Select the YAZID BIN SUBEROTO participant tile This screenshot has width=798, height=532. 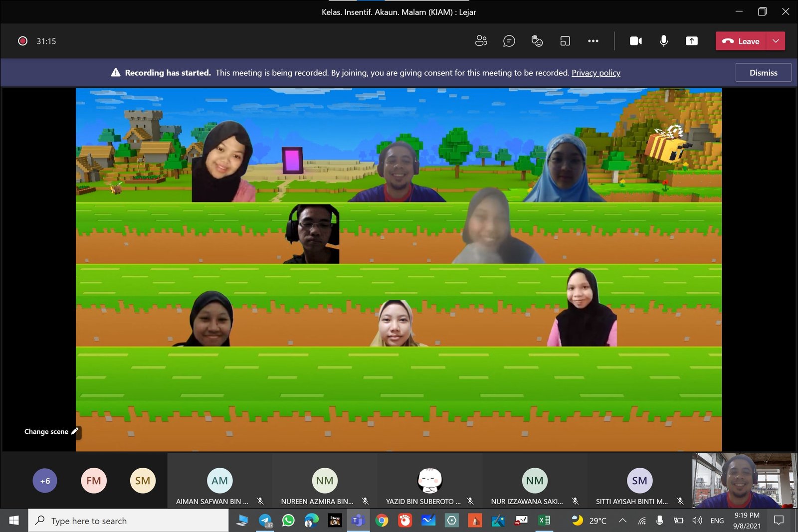(429, 481)
